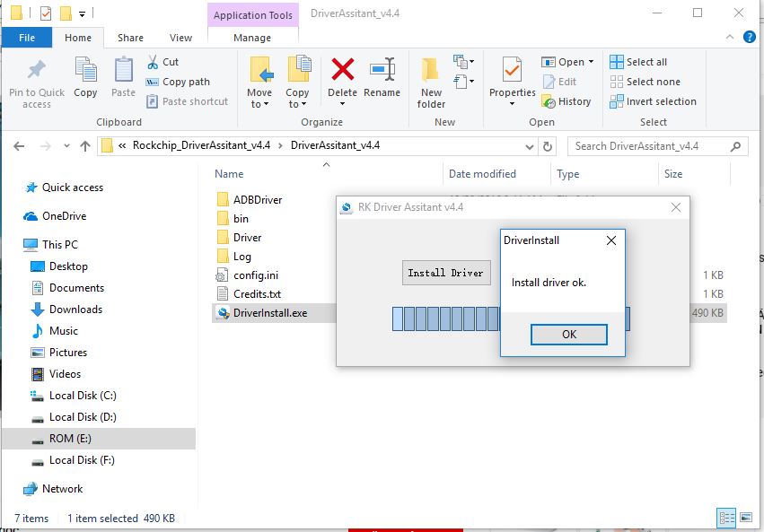Click the up arrow navigation button
Screen dimensions: 764x532
[85, 146]
